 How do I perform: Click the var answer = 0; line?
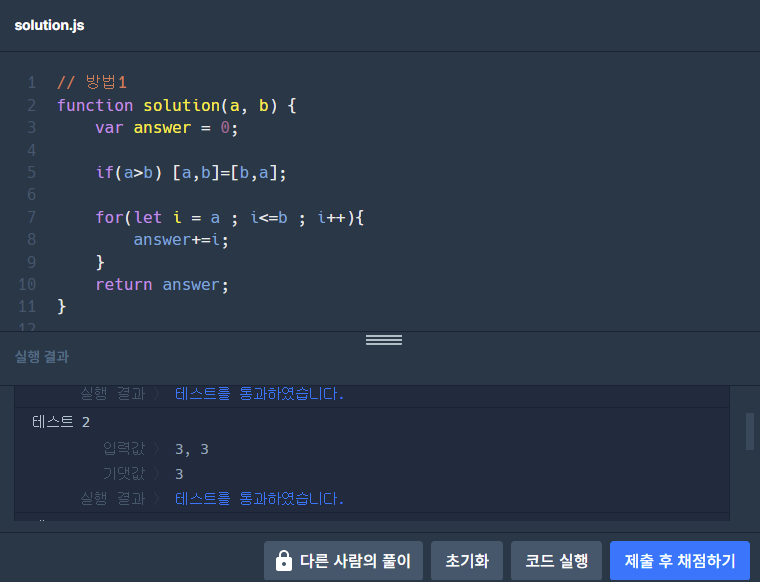pyautogui.click(x=167, y=127)
